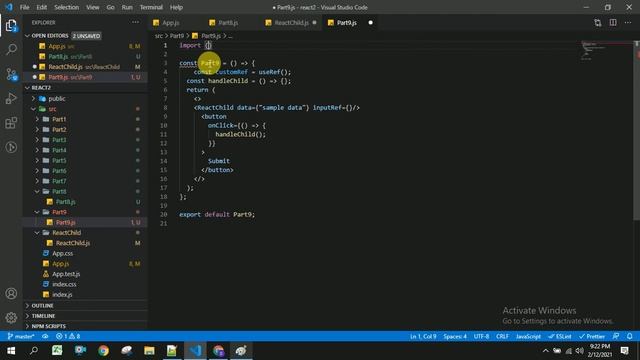Expand the Part7 folder

click(x=59, y=181)
